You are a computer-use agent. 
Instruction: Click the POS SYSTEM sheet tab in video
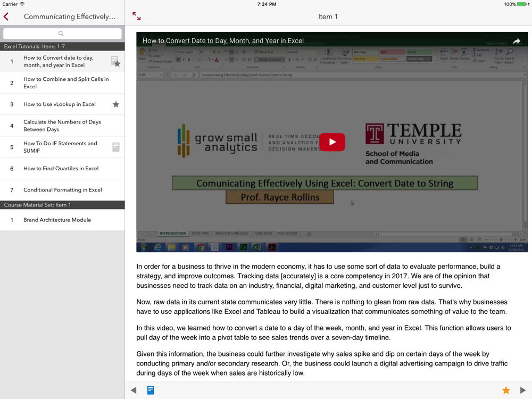(287, 234)
